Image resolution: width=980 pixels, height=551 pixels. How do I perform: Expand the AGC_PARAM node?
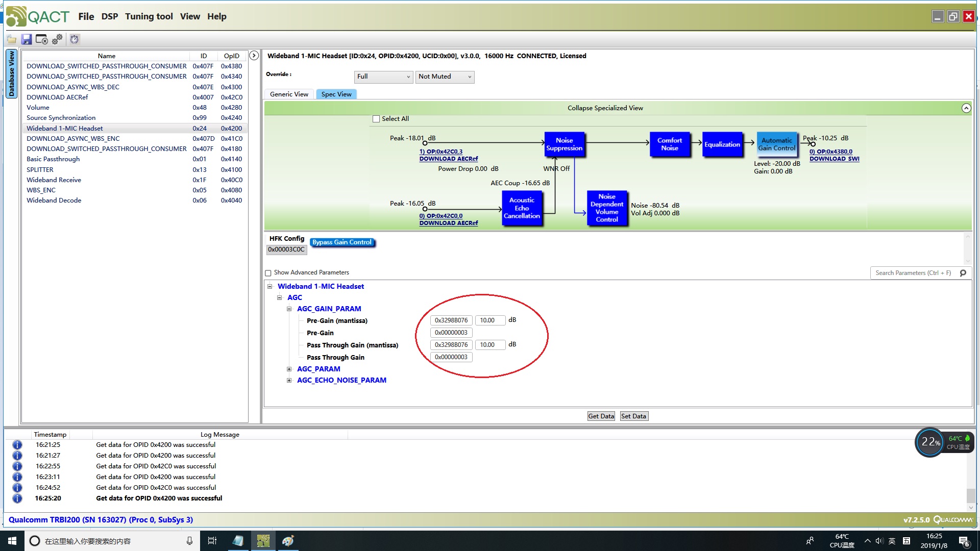[289, 369]
